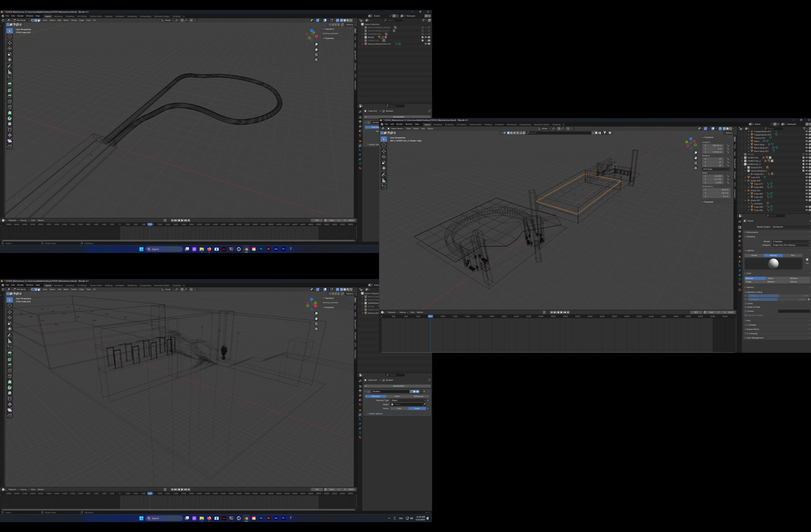Activate the Spin tool in the upper window
This screenshot has height=532, width=811.
10,118
